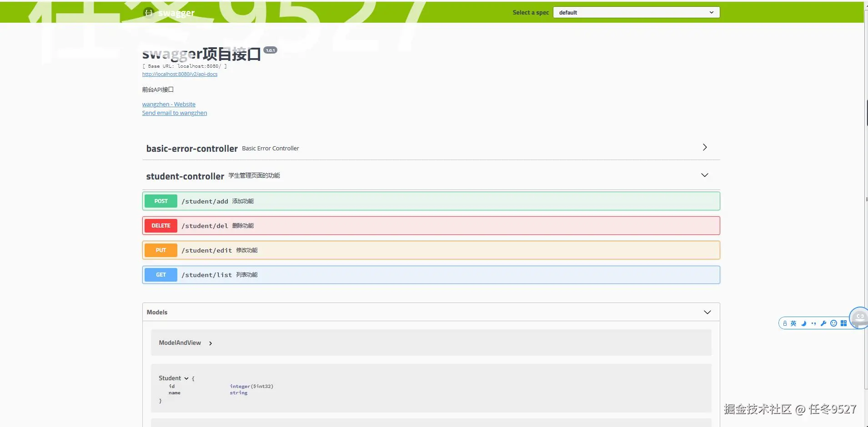Open the smiley emoji icon in the IME bar
This screenshot has width=868, height=427.
coord(833,323)
